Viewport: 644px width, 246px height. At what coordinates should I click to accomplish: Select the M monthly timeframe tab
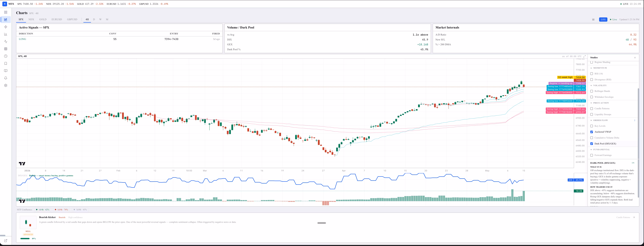click(x=107, y=20)
